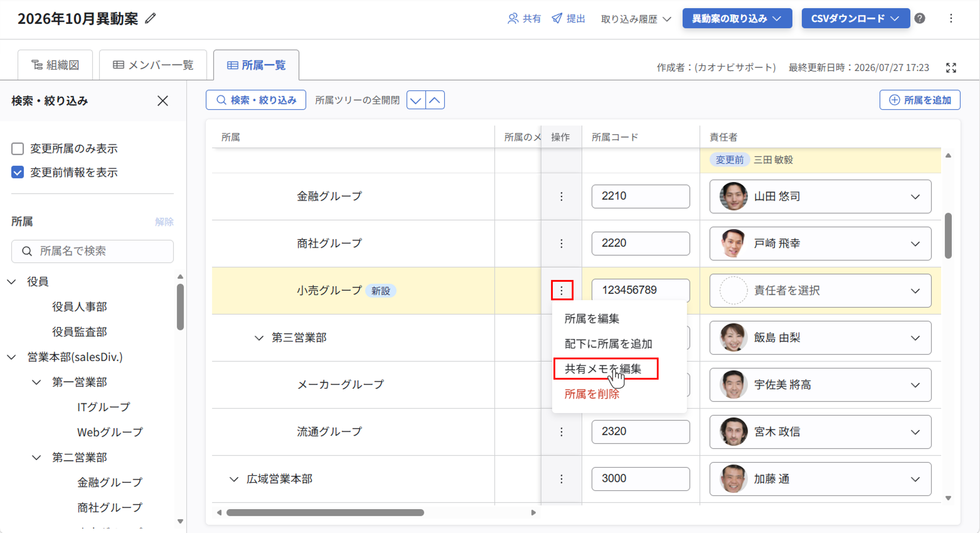Viewport: 980px width, 533px height.
Task: Select Webグループ in the side tree
Action: [110, 432]
